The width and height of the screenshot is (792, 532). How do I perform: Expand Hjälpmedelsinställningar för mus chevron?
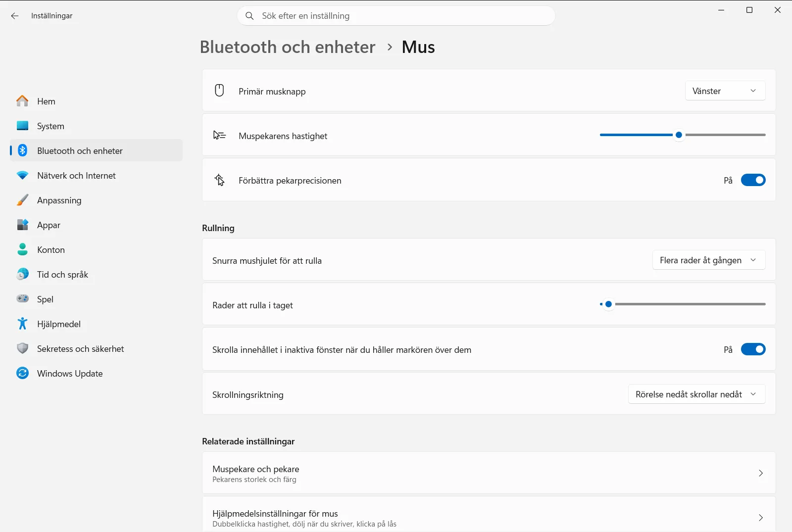tap(761, 518)
